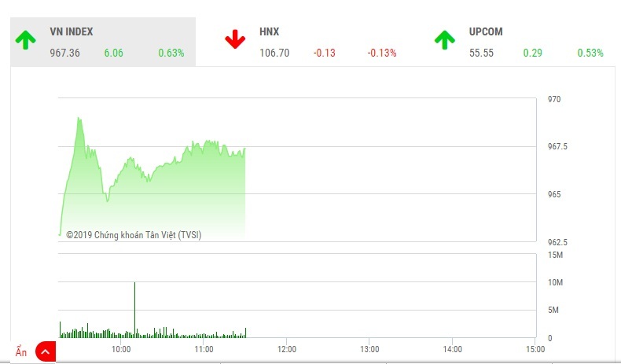Click the green up arrow beside VN INDEX

point(25,39)
